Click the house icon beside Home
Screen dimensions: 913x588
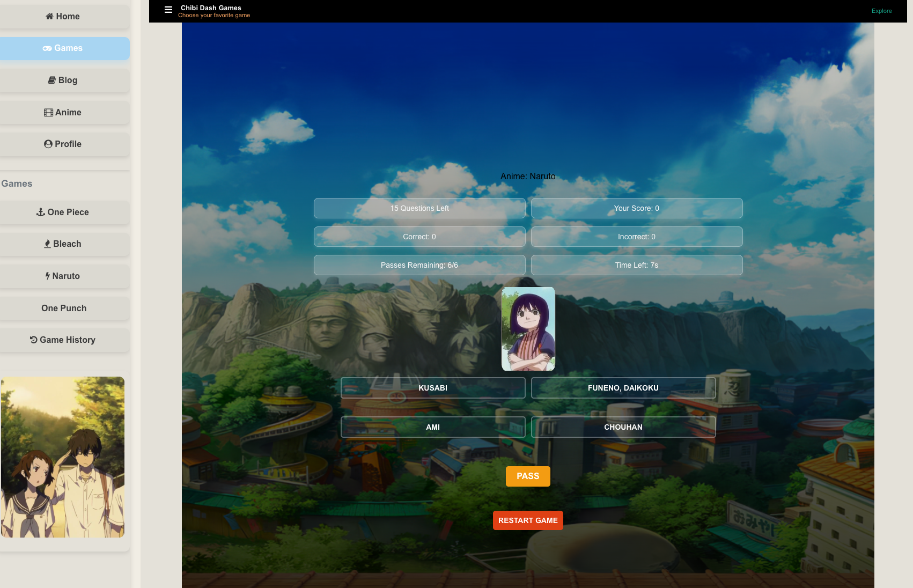pyautogui.click(x=49, y=16)
